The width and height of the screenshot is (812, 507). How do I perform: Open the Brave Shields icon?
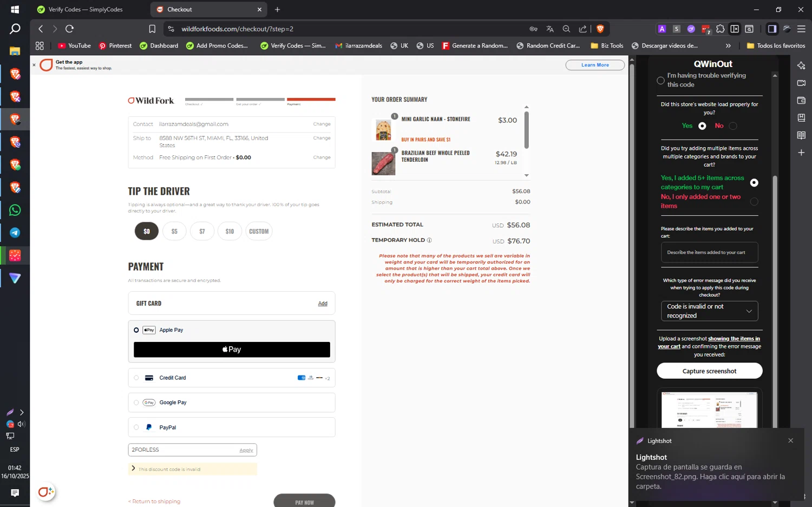pos(600,29)
